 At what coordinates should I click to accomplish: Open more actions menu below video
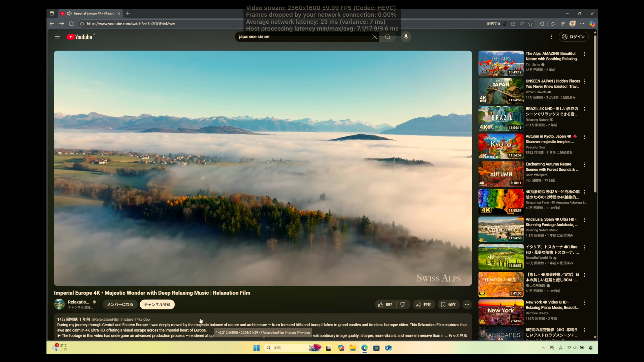coord(467,304)
